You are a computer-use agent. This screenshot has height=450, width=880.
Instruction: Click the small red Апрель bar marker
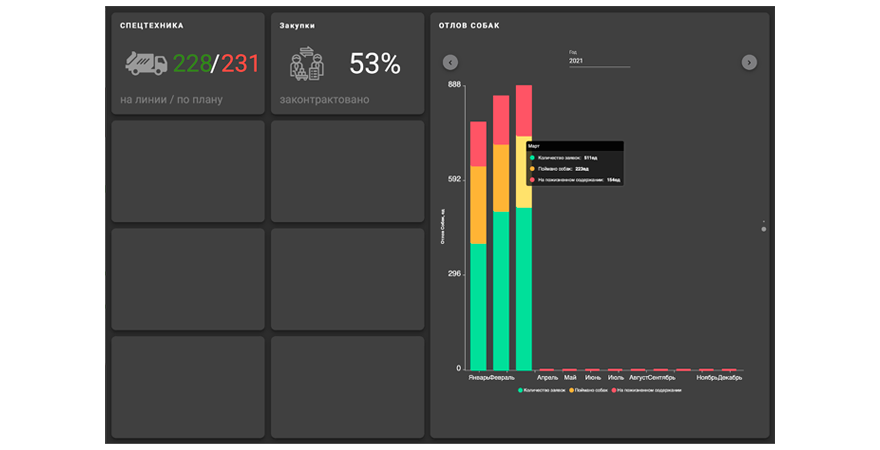547,369
